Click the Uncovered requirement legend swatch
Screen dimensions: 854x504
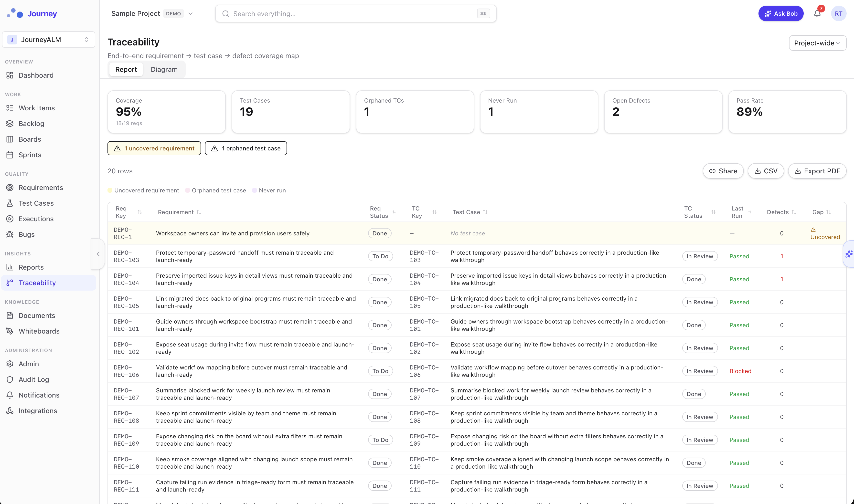[110, 190]
